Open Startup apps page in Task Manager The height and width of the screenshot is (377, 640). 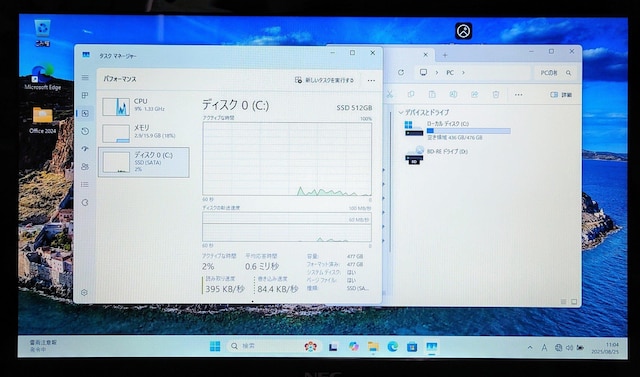(x=85, y=149)
